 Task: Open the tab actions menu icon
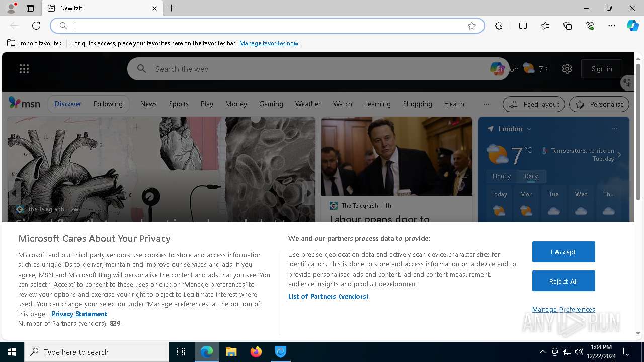click(30, 8)
